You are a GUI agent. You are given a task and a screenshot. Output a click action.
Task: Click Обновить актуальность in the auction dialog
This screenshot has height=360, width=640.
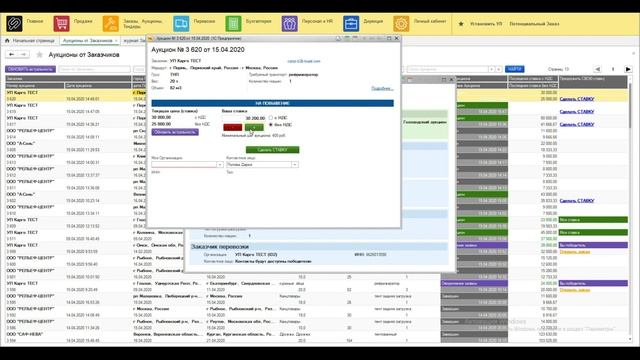point(175,132)
